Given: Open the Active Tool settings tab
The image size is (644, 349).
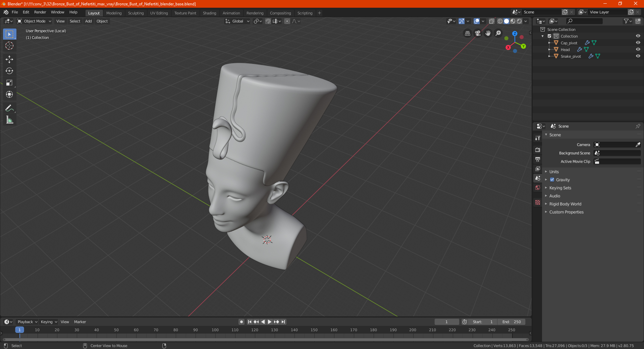Looking at the screenshot, I should point(538,138).
